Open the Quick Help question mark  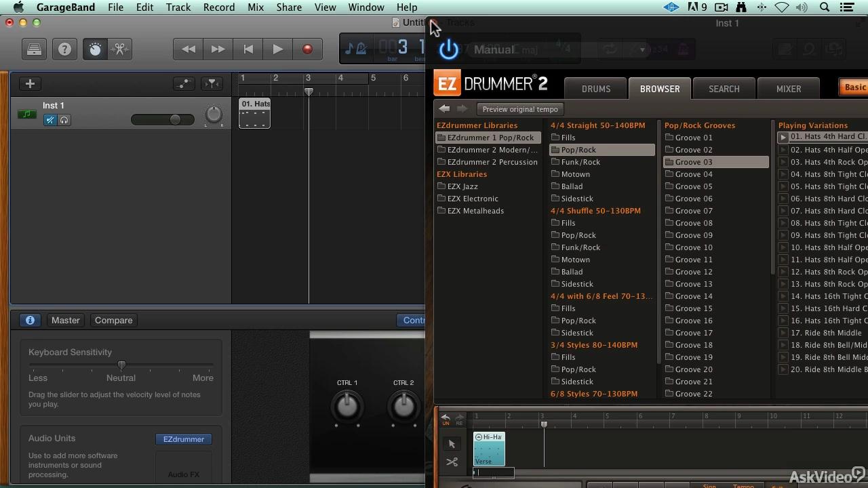pos(64,49)
